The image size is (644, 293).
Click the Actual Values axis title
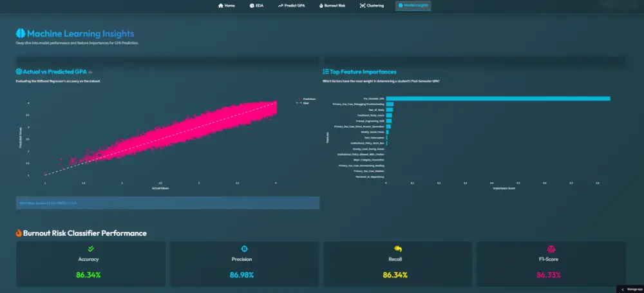point(160,189)
